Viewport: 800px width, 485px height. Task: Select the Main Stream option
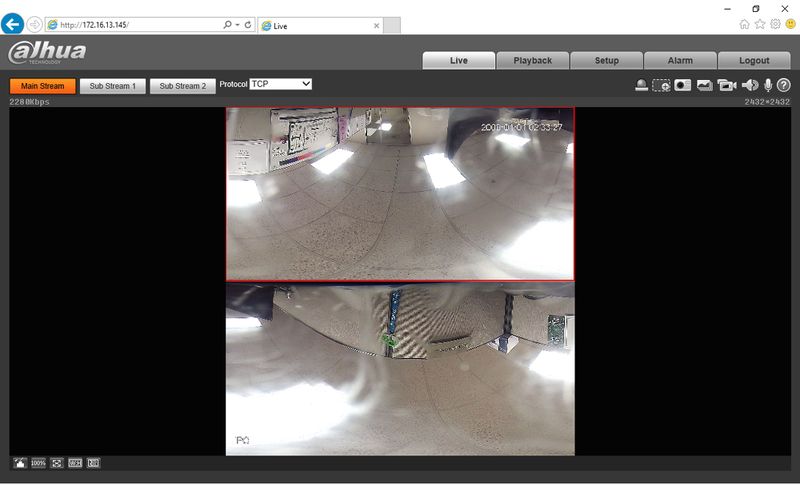coord(43,86)
